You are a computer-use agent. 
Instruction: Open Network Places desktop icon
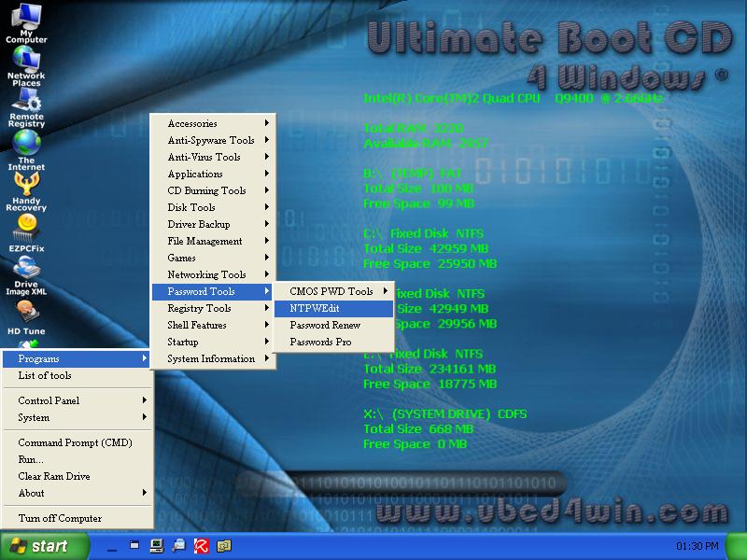click(26, 65)
